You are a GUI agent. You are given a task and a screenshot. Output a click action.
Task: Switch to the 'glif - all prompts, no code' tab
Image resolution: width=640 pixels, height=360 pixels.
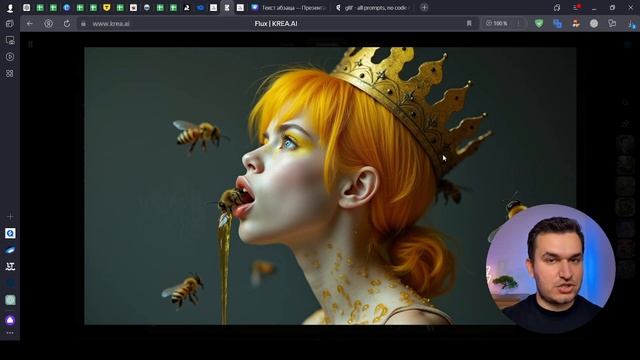point(372,8)
